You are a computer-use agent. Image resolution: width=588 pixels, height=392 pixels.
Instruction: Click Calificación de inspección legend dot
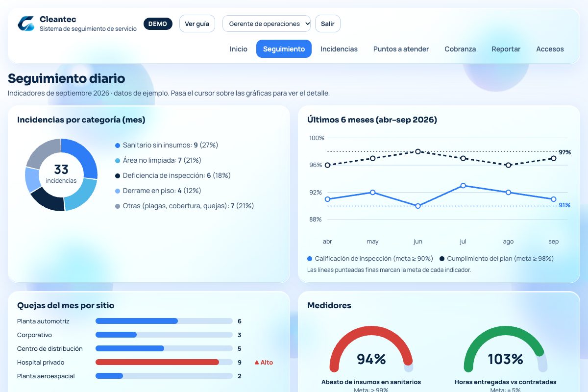310,259
